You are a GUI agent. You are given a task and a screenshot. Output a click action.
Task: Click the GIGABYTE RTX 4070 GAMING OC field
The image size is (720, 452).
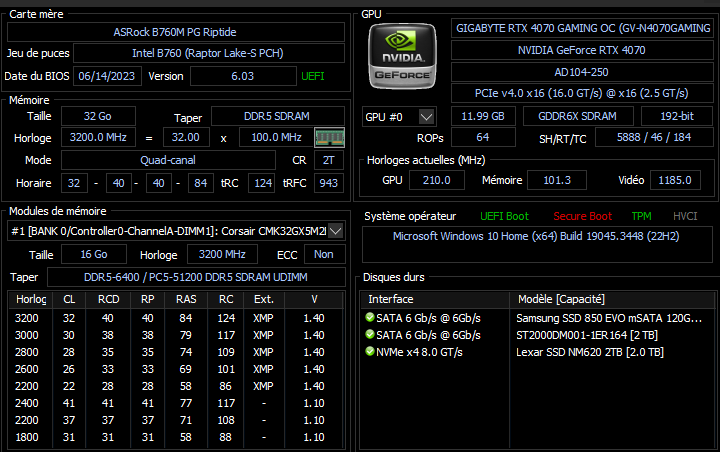click(582, 28)
